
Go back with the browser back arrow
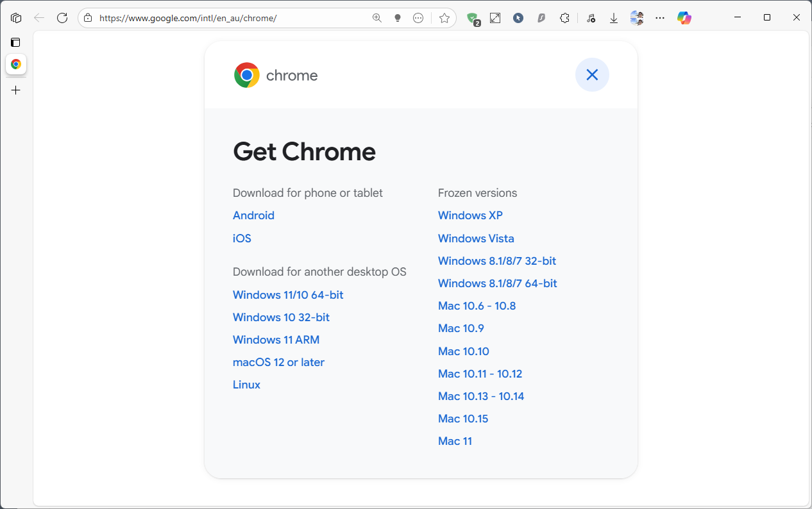pyautogui.click(x=39, y=18)
